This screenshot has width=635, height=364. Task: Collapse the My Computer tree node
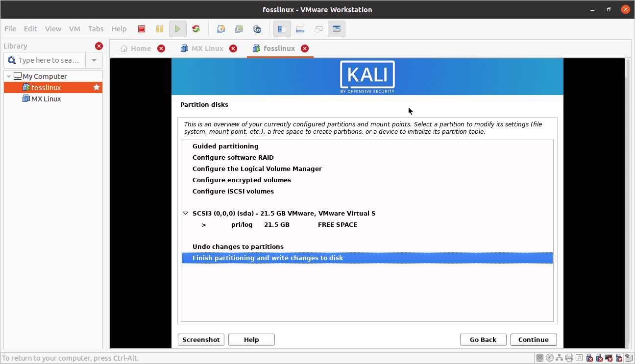9,76
